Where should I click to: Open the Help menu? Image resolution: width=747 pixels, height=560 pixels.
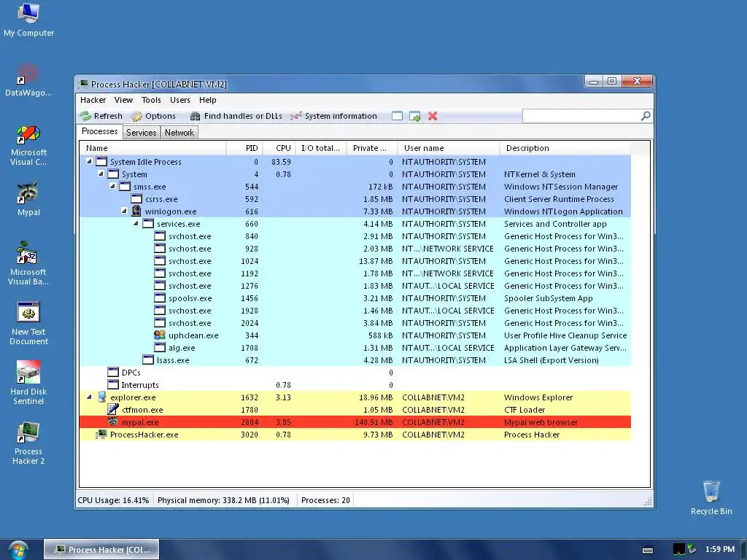tap(208, 100)
